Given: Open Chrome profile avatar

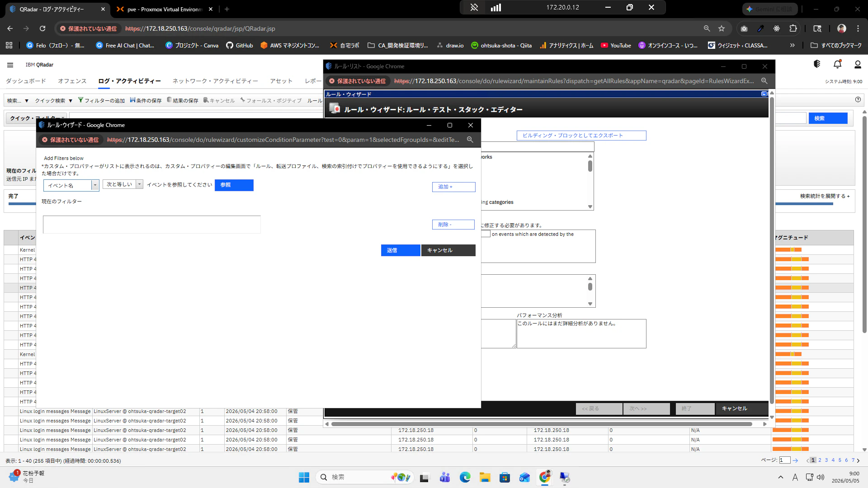Looking at the screenshot, I should [842, 28].
